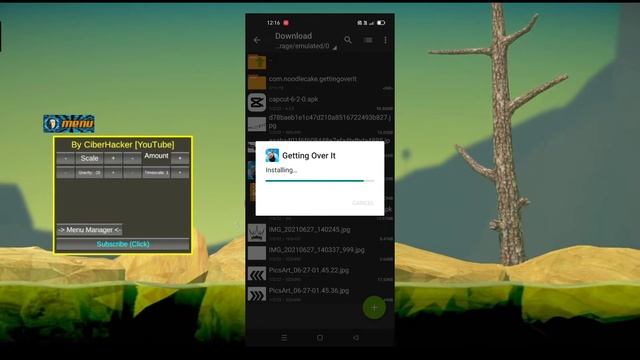The height and width of the screenshot is (360, 640).
Task: Open the three-dot overflow menu
Action: (385, 40)
